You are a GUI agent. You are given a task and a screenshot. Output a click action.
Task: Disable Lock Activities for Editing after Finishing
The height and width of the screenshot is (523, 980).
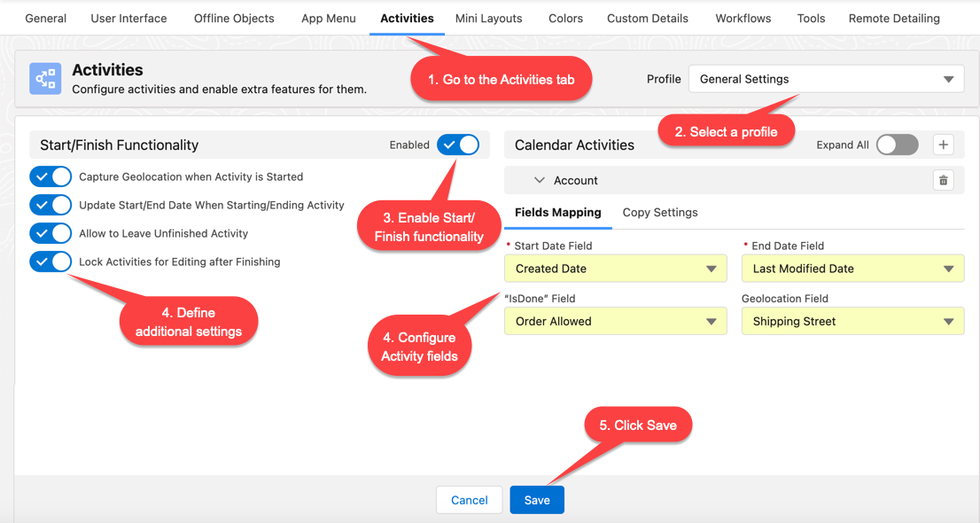click(51, 261)
